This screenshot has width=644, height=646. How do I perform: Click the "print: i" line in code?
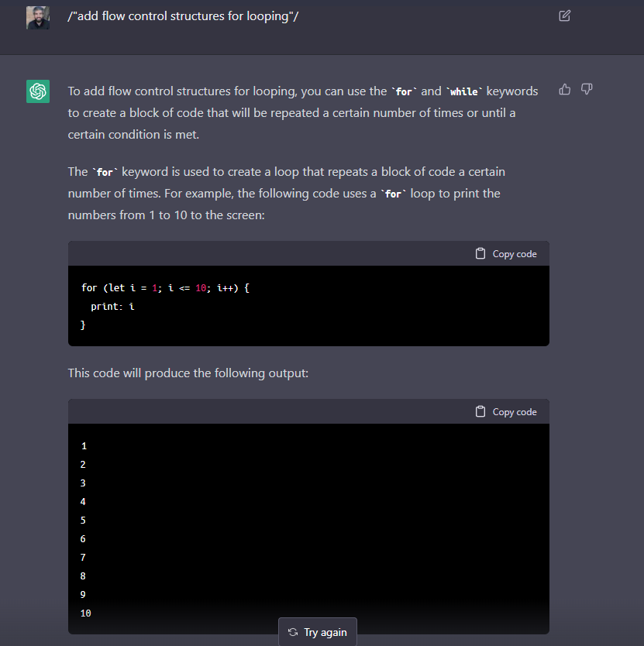coord(112,306)
